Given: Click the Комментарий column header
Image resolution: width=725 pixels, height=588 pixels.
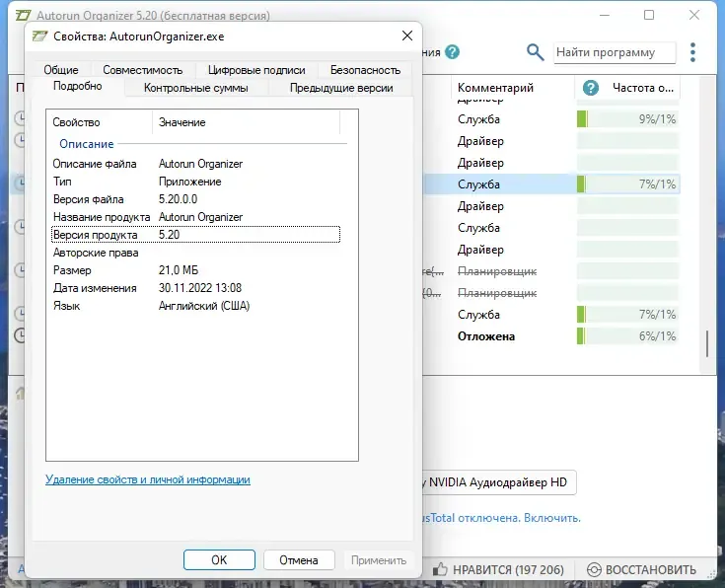Looking at the screenshot, I should pos(512,88).
